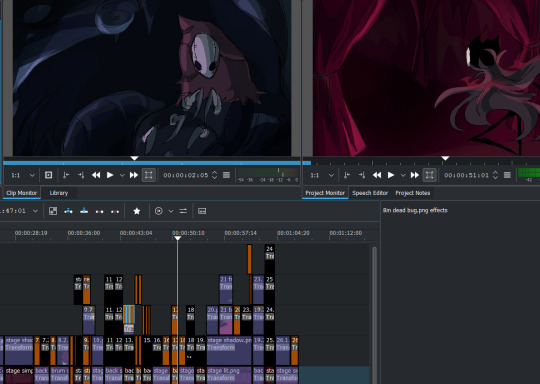
Task: Open Clip Monitor hamburger options menu
Action: [x=226, y=175]
